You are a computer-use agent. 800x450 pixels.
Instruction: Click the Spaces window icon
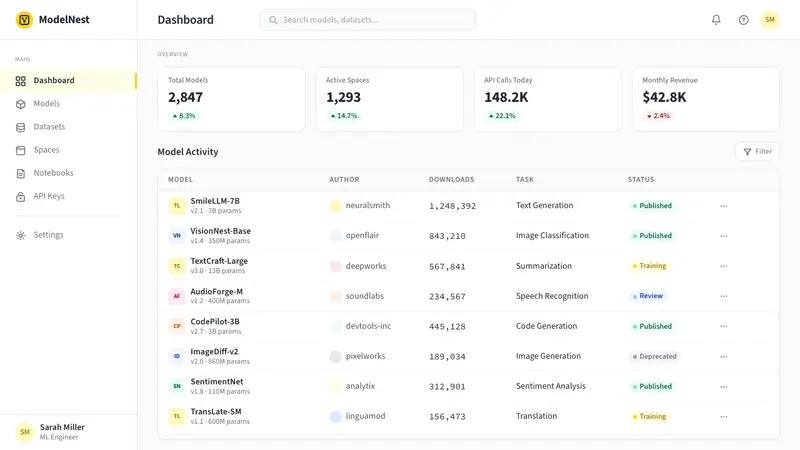coord(20,150)
